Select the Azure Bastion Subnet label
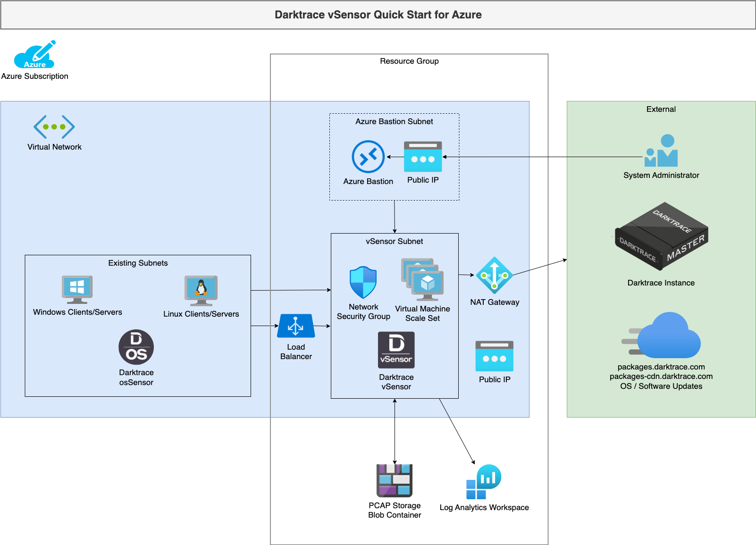 point(394,121)
